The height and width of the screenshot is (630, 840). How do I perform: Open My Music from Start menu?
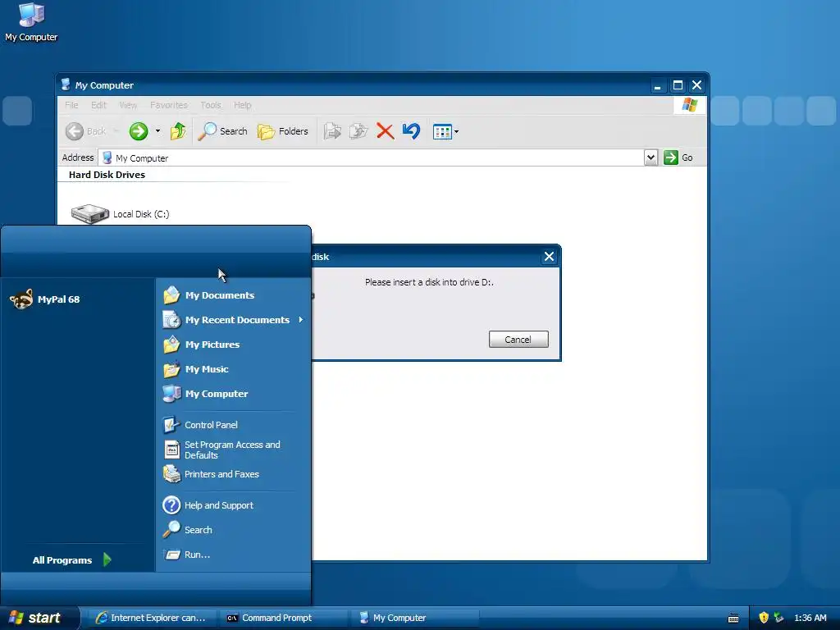coord(196,369)
